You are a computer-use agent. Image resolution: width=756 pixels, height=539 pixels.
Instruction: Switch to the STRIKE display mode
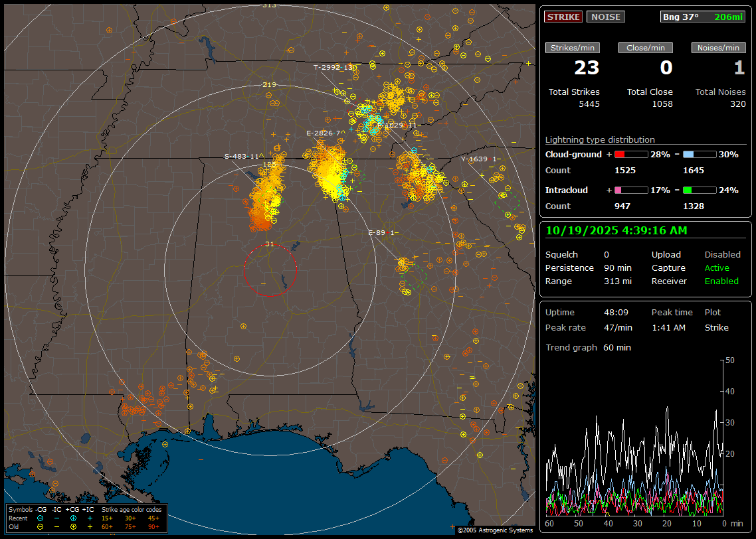point(563,17)
